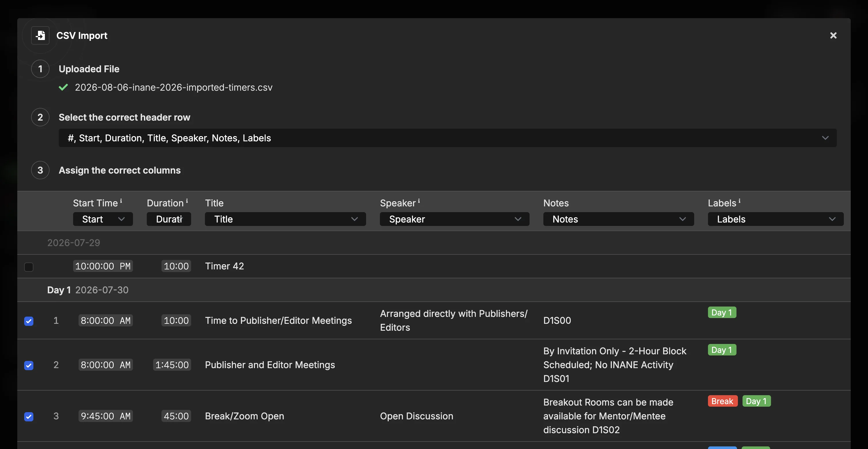
Task: Click the Publisher and Editor Meetings title
Action: click(270, 365)
